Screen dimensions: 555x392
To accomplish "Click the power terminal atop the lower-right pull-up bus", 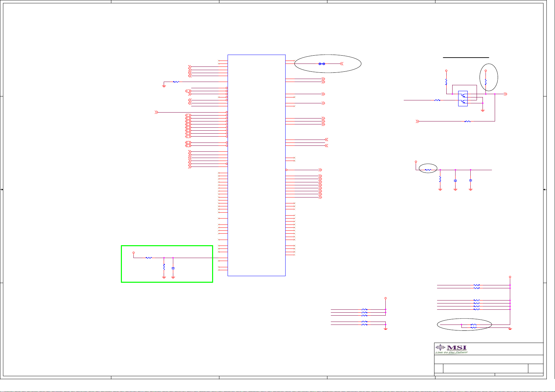I will [x=510, y=277].
